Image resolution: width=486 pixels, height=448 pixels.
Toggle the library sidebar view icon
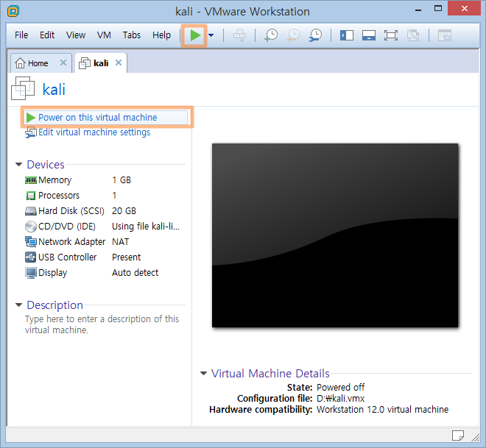(347, 35)
